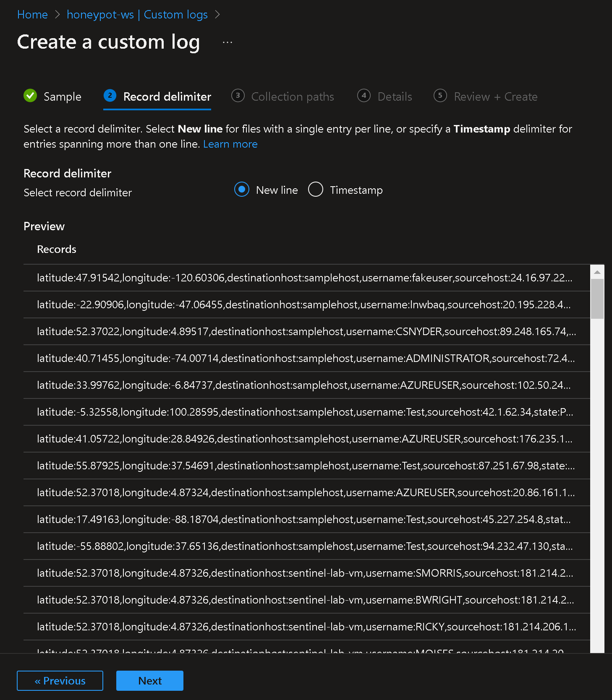Expand the chevron after the Custom logs breadcrumb
This screenshot has width=612, height=700.
tap(217, 14)
